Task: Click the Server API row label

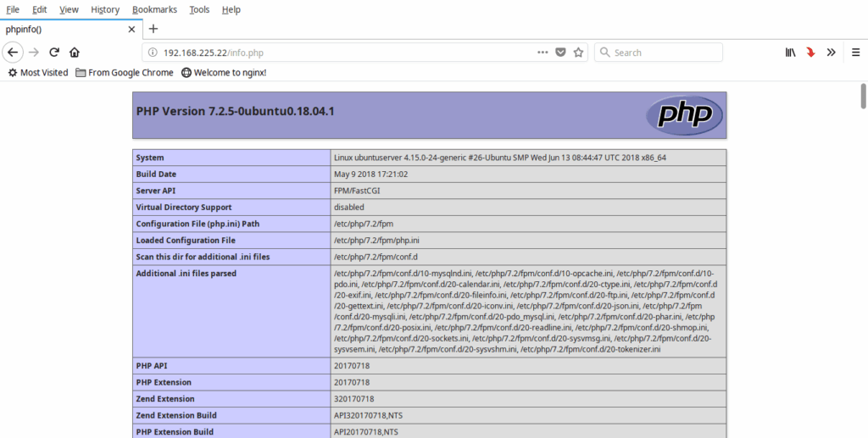Action: tap(156, 191)
